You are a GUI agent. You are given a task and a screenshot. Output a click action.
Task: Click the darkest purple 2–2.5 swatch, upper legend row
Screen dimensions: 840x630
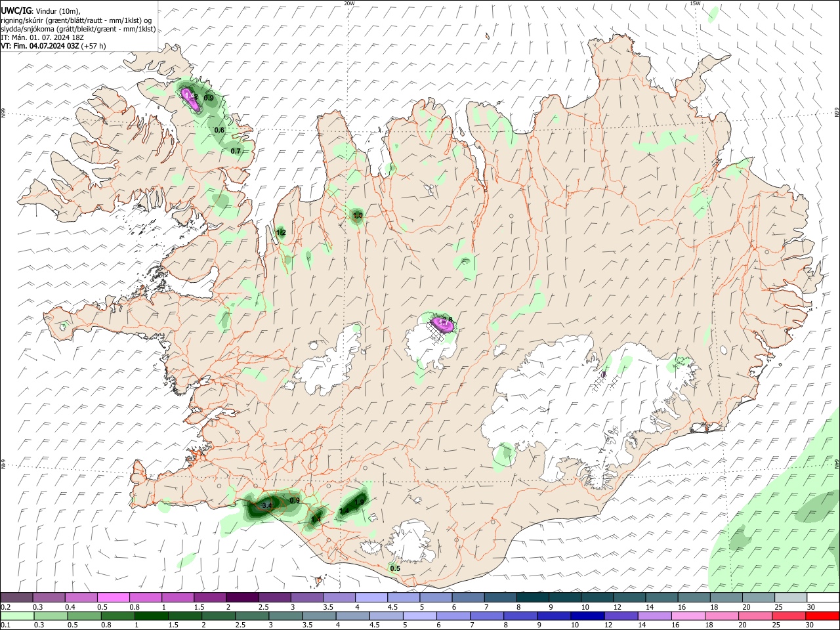pyautogui.click(x=242, y=598)
